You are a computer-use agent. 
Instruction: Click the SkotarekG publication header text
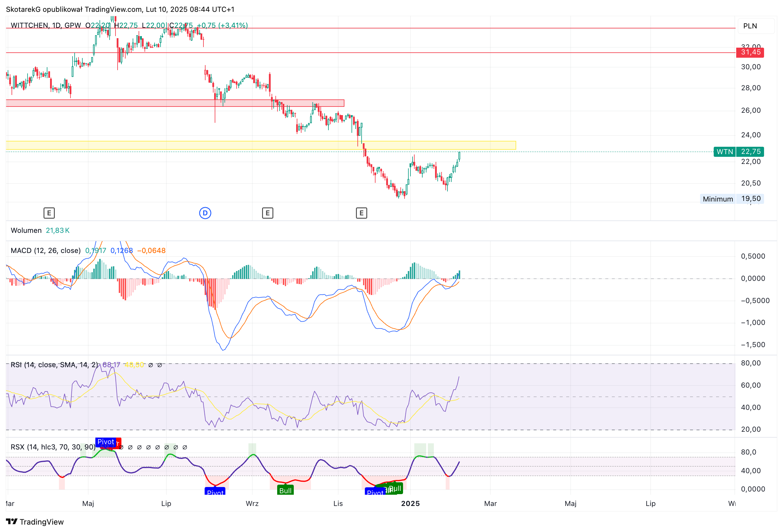[120, 9]
